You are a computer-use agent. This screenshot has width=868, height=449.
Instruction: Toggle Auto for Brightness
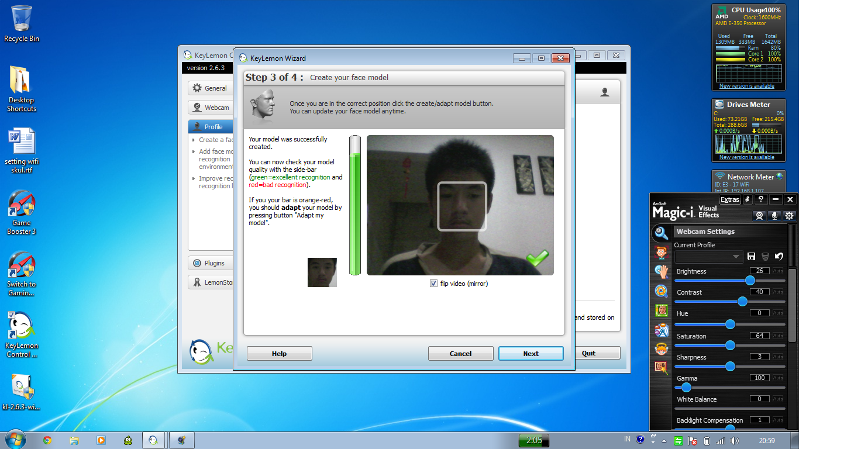(778, 271)
